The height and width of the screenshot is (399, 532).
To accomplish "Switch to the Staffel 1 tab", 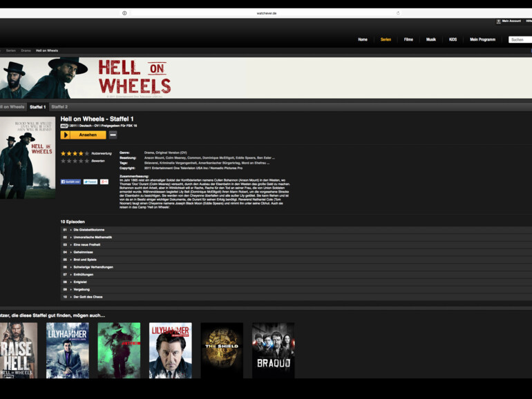I will [x=38, y=107].
